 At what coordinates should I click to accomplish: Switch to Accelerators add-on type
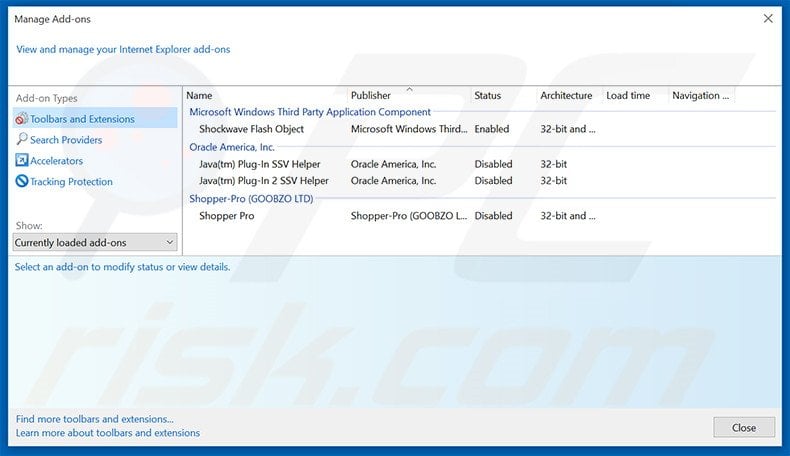[56, 161]
